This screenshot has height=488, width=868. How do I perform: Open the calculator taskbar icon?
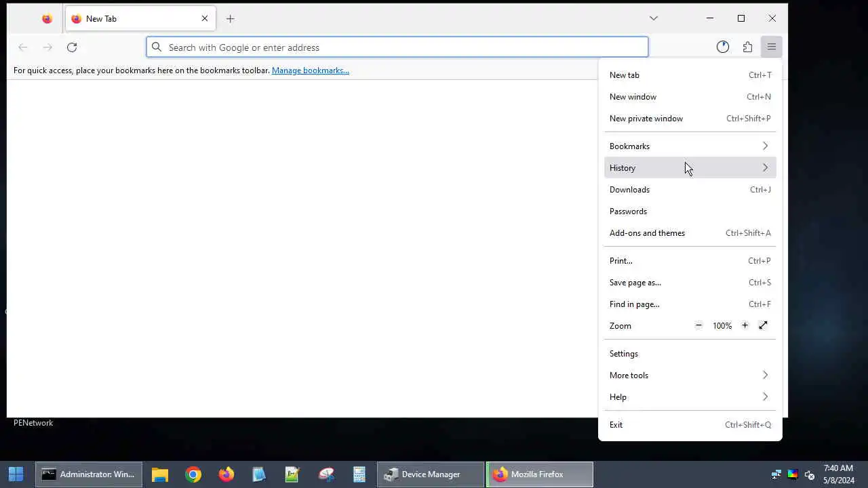(x=359, y=474)
